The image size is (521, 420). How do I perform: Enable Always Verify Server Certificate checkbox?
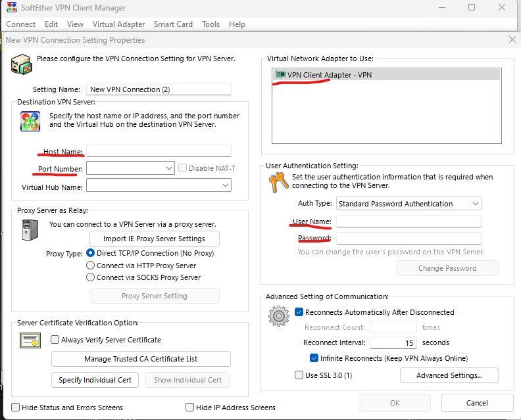56,340
